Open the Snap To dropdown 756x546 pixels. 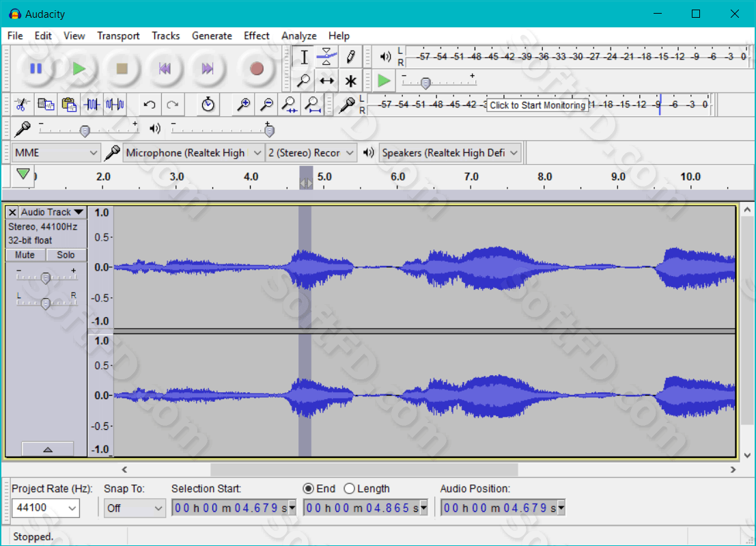pyautogui.click(x=135, y=508)
